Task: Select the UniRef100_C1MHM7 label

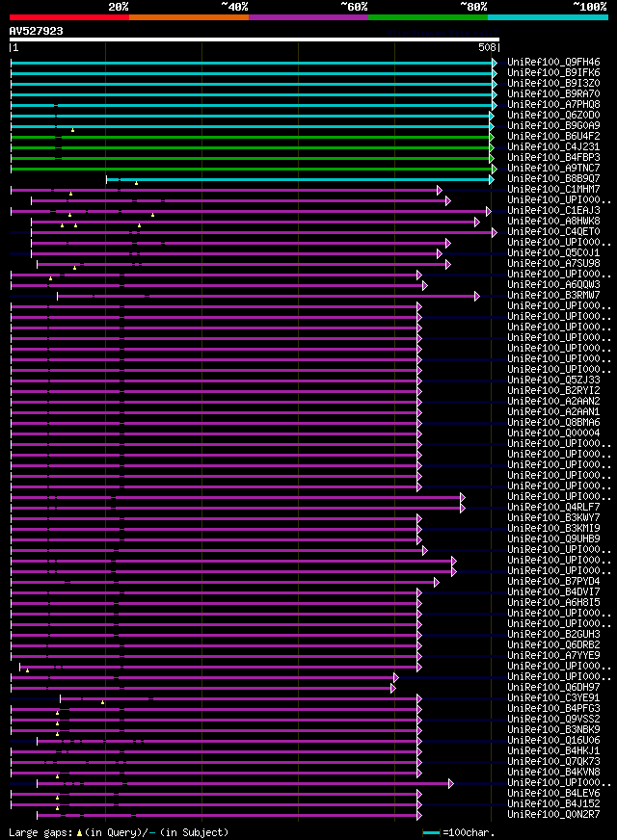Action: click(553, 189)
